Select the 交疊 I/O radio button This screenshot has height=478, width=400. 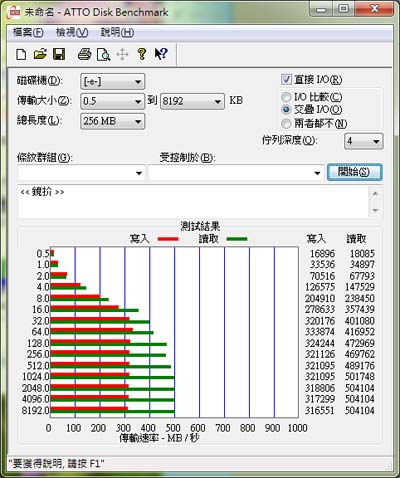pos(286,109)
